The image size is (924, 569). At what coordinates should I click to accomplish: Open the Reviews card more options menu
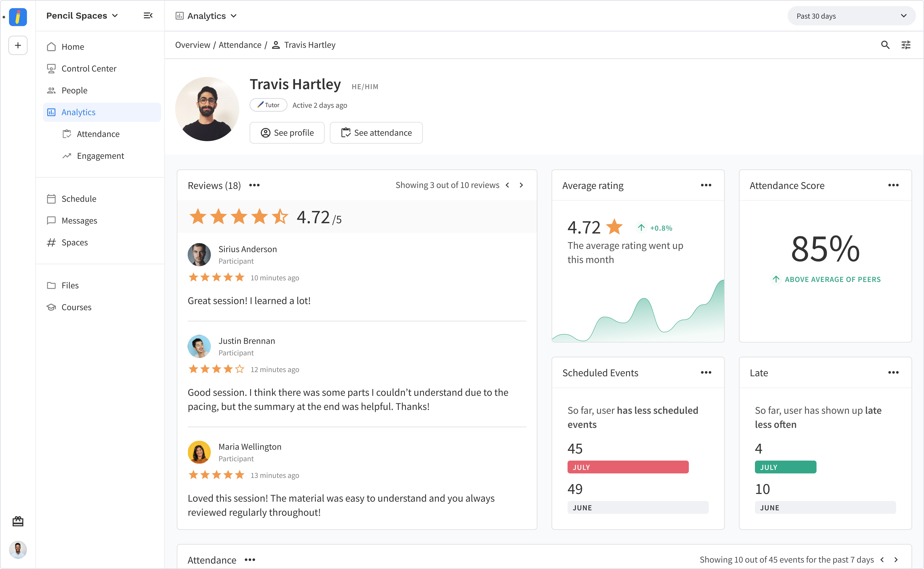tap(254, 185)
